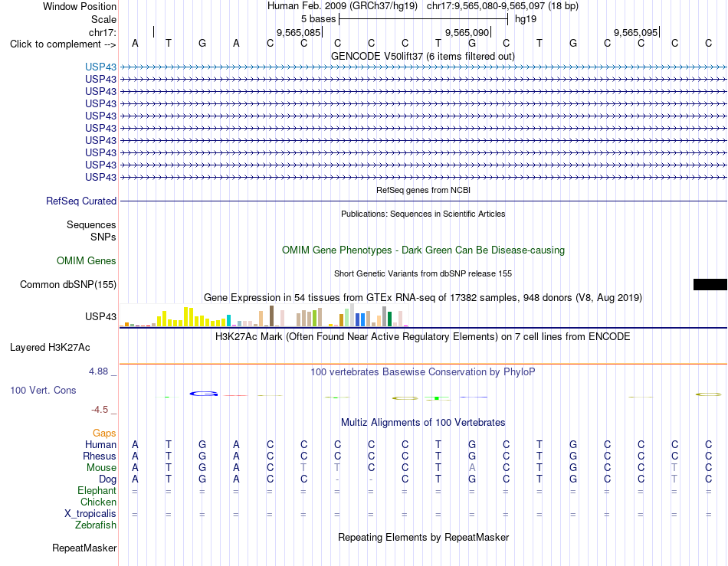This screenshot has width=728, height=566.
Task: Click the GTEx 'Gene Expression in 54 tissues' title
Action: tap(423, 297)
